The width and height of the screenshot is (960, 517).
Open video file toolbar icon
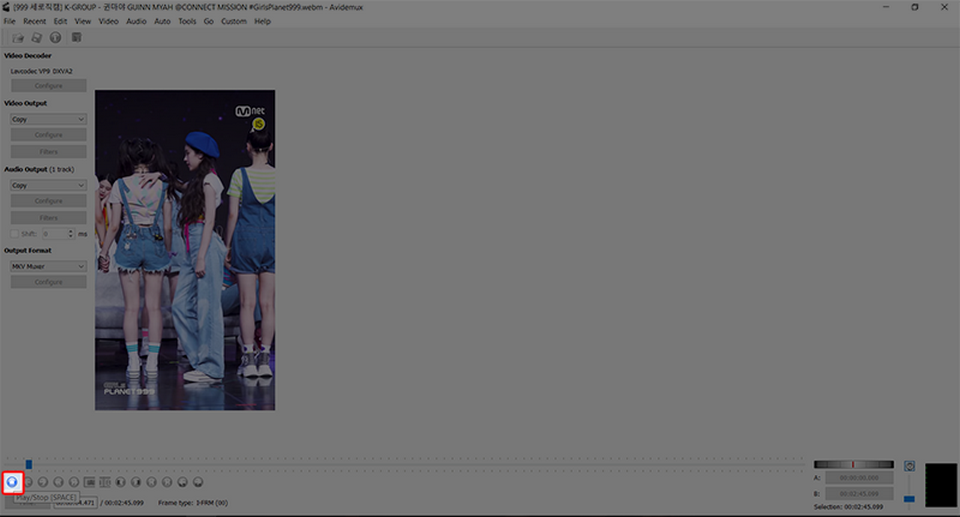tap(18, 37)
